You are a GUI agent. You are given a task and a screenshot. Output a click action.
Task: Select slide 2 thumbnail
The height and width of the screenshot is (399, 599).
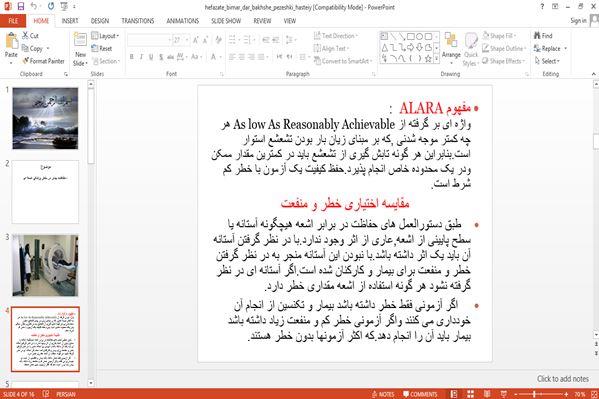45,192
